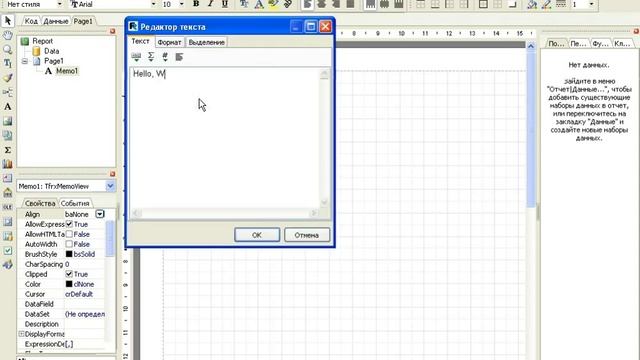This screenshot has height=360, width=640.
Task: Select the arrow pointer tool in left toolbar
Action: tap(7, 20)
